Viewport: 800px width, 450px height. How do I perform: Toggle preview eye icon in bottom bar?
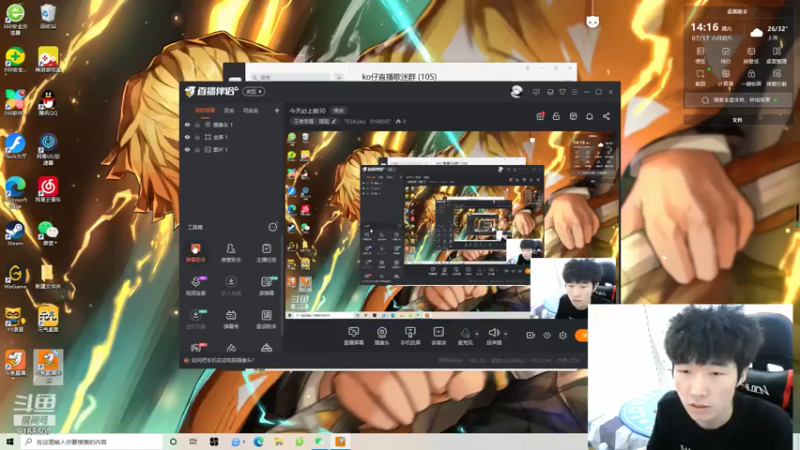546,335
